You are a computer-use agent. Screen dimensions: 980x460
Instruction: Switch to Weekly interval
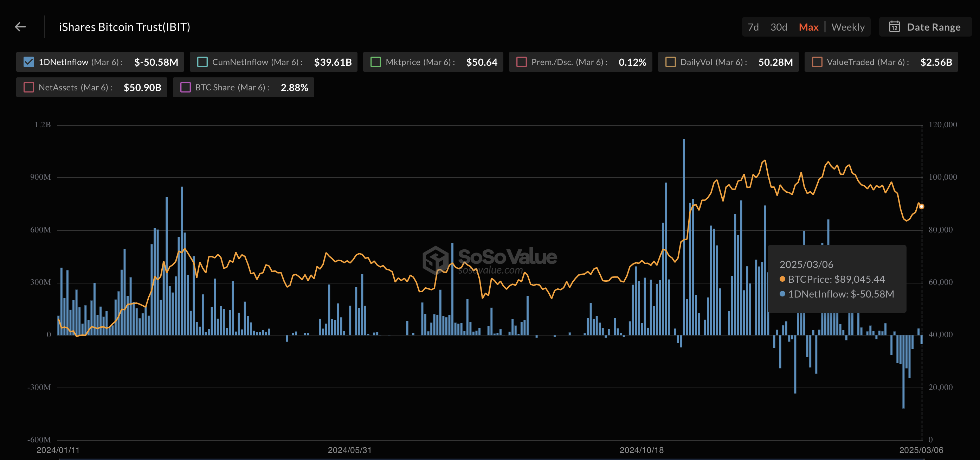[847, 27]
